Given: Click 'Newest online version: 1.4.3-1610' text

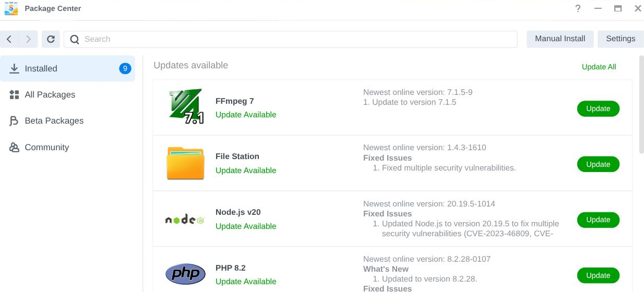Looking at the screenshot, I should click(x=425, y=148).
